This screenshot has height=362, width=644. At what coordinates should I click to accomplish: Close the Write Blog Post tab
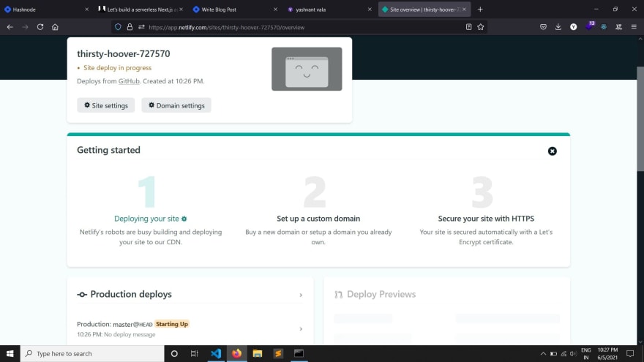point(276,9)
